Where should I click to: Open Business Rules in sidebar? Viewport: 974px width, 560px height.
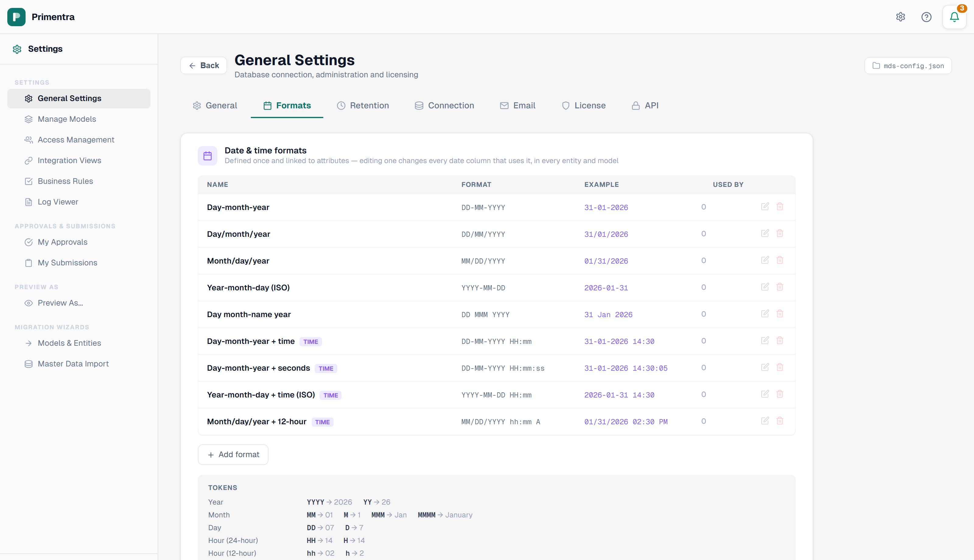(x=79, y=181)
